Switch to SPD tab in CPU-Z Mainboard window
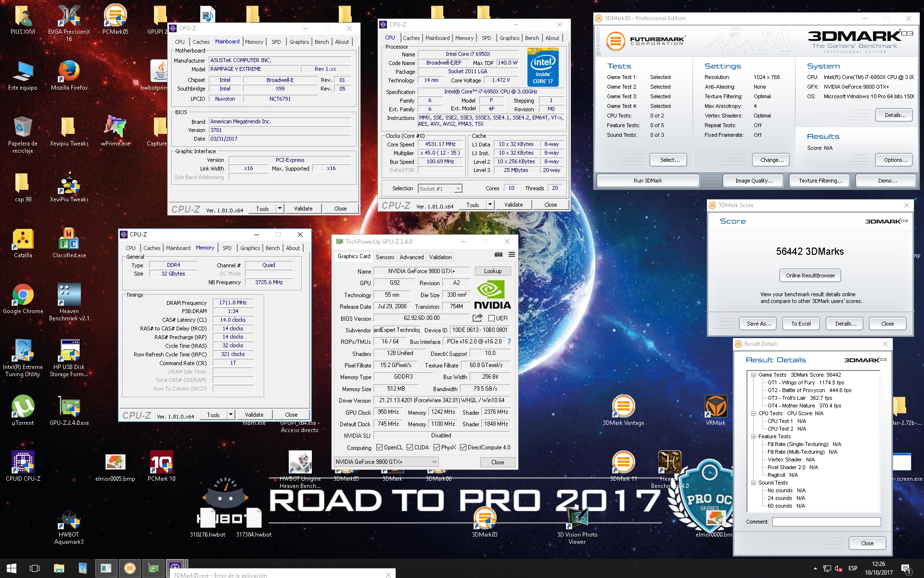The height and width of the screenshot is (578, 924). pos(276,42)
